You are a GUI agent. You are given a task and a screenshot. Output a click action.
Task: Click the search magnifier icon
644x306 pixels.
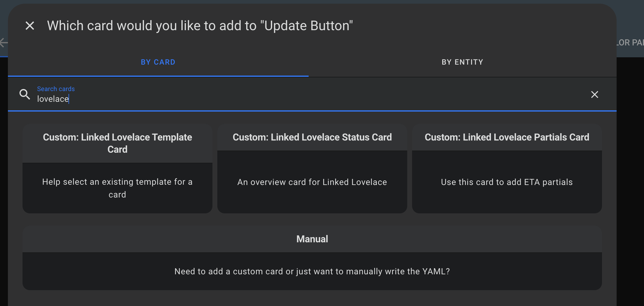pyautogui.click(x=25, y=94)
